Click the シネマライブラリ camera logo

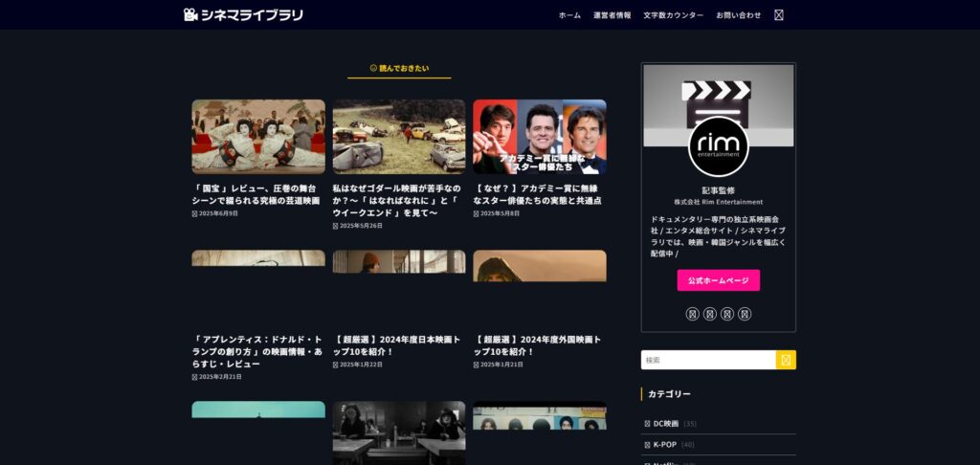click(243, 14)
